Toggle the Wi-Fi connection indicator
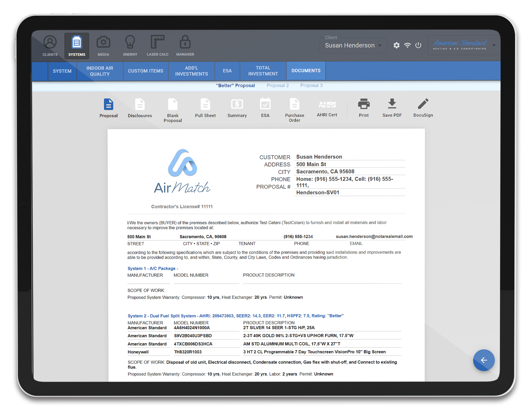Image resolution: width=532 pixels, height=419 pixels. [407, 45]
